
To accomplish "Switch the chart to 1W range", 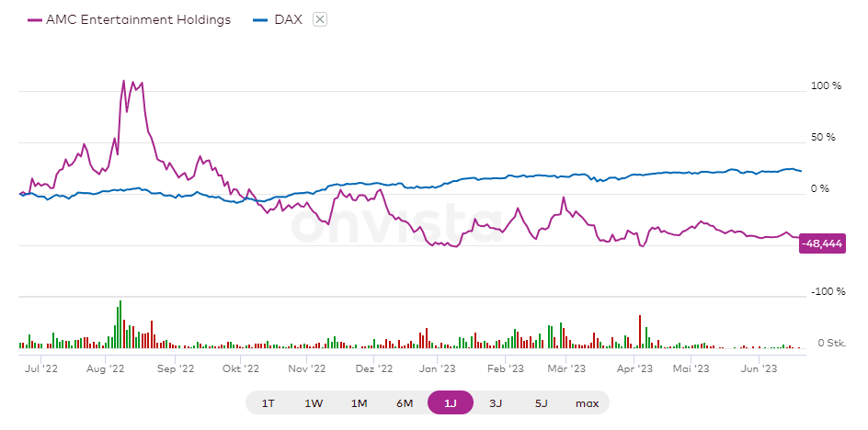I will pos(314,403).
